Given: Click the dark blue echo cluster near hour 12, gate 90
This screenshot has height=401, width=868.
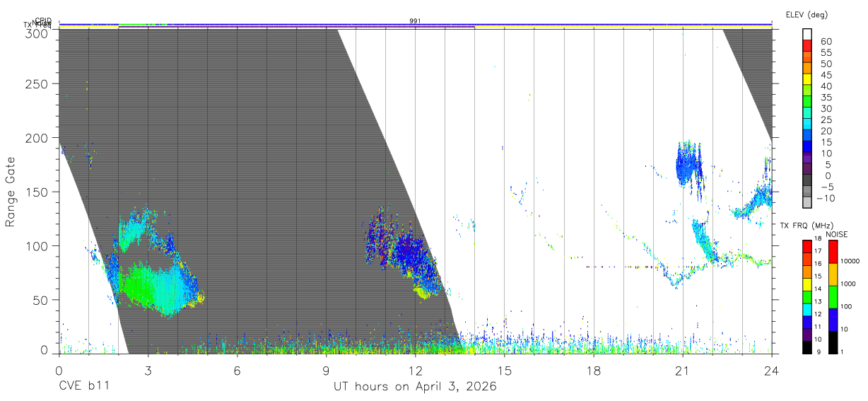Looking at the screenshot, I should tap(406, 255).
